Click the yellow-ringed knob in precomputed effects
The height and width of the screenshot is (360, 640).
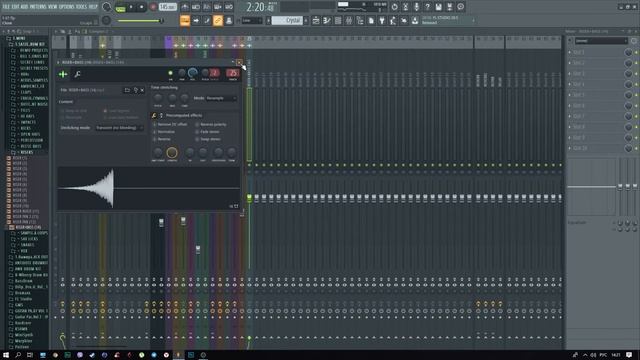pos(172,153)
